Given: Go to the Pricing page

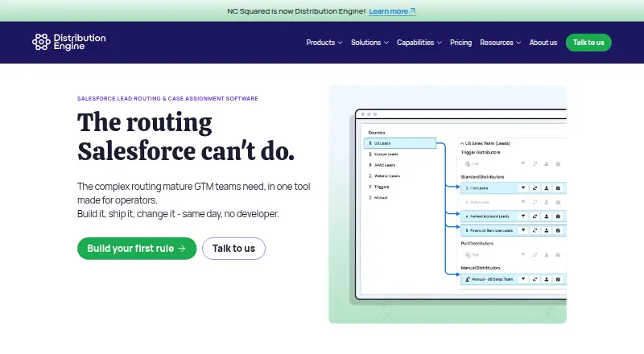Looking at the screenshot, I should (x=460, y=43).
